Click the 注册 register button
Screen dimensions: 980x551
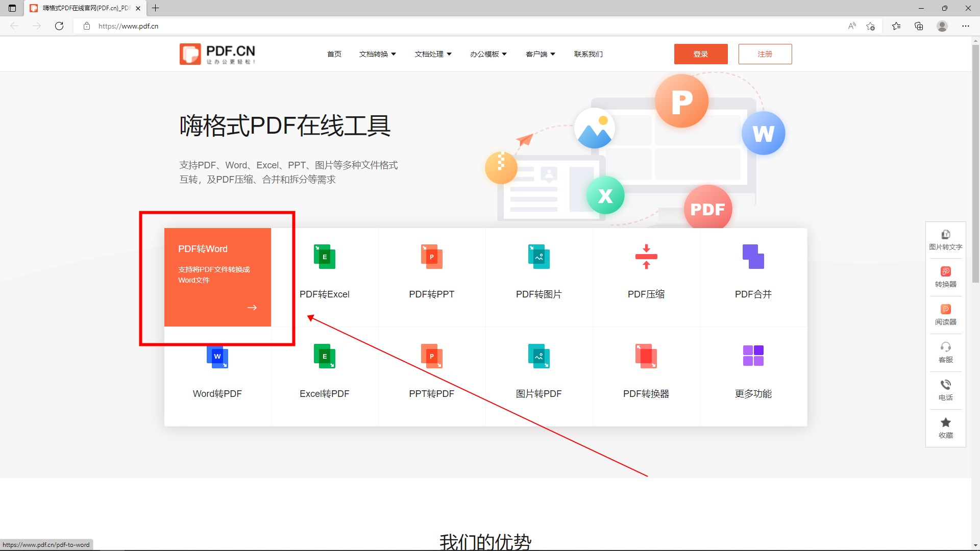pos(765,54)
